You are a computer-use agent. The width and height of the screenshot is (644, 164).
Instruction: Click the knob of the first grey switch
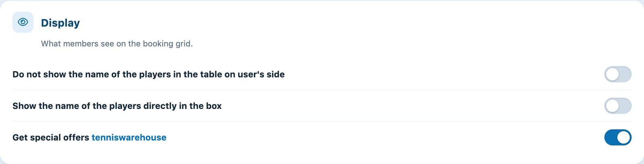(612, 74)
